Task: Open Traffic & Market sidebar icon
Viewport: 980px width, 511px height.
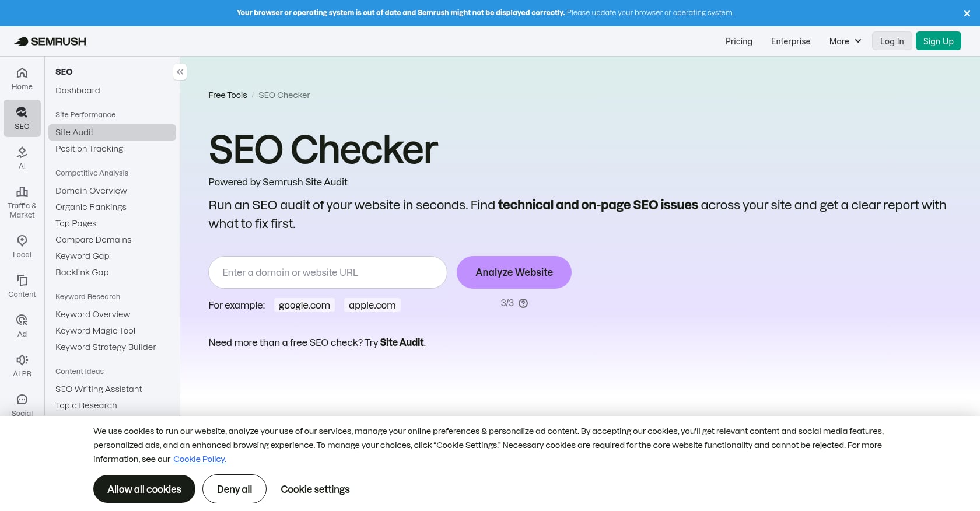Action: [x=22, y=202]
